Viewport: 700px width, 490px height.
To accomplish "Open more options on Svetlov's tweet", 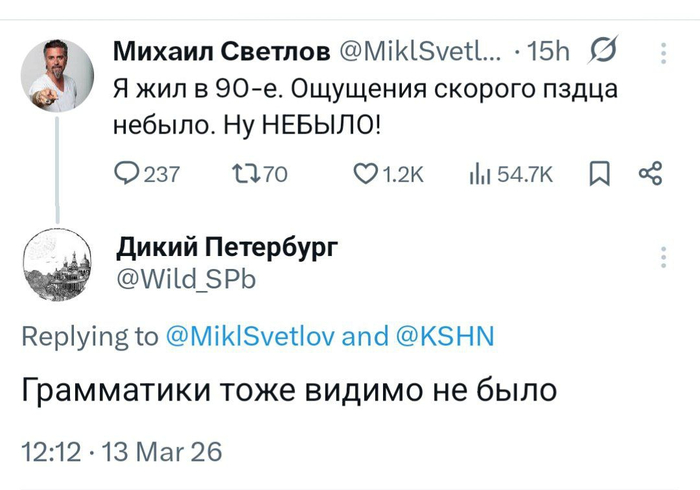I will click(662, 51).
